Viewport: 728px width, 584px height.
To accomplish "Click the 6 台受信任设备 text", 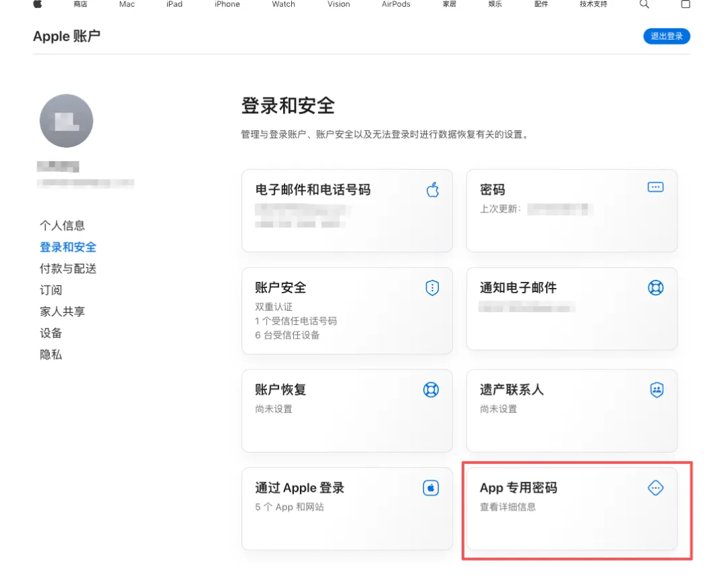I will click(x=287, y=335).
